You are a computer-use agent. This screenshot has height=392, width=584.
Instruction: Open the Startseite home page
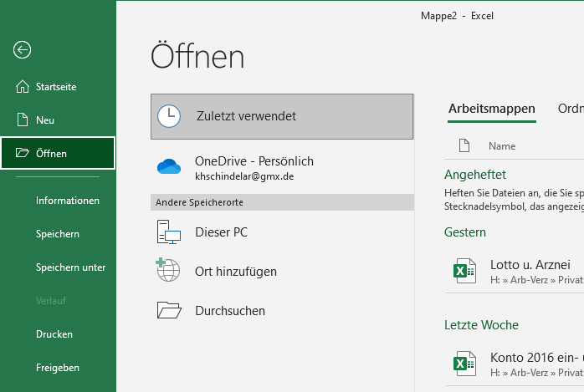tap(57, 87)
